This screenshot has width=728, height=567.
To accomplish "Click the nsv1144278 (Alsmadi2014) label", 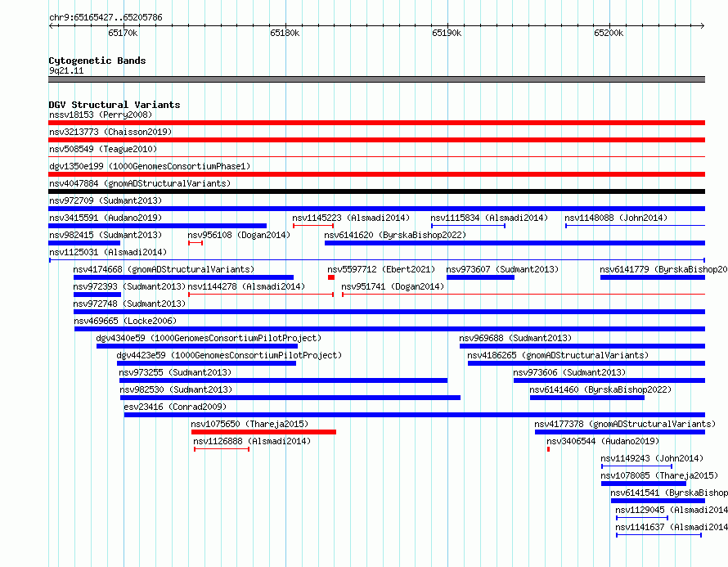I will (x=246, y=286).
